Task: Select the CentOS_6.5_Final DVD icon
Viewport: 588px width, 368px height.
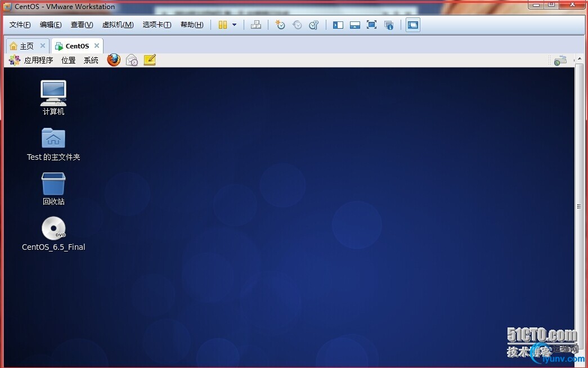Action: pos(53,234)
